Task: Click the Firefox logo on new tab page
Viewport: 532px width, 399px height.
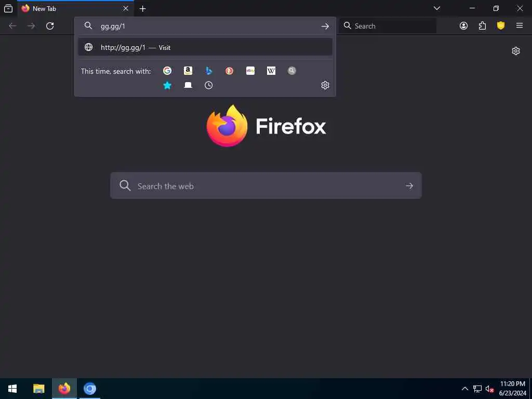Action: click(x=267, y=126)
